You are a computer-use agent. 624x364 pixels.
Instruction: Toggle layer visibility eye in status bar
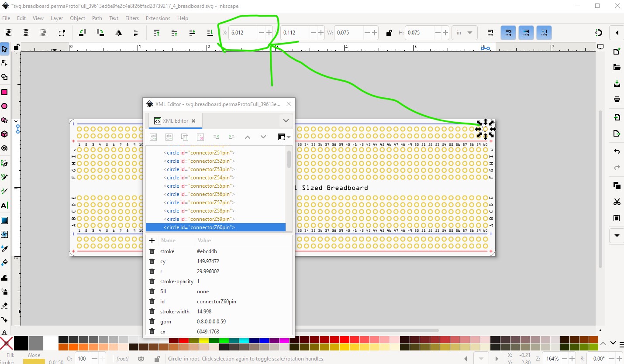(x=141, y=359)
